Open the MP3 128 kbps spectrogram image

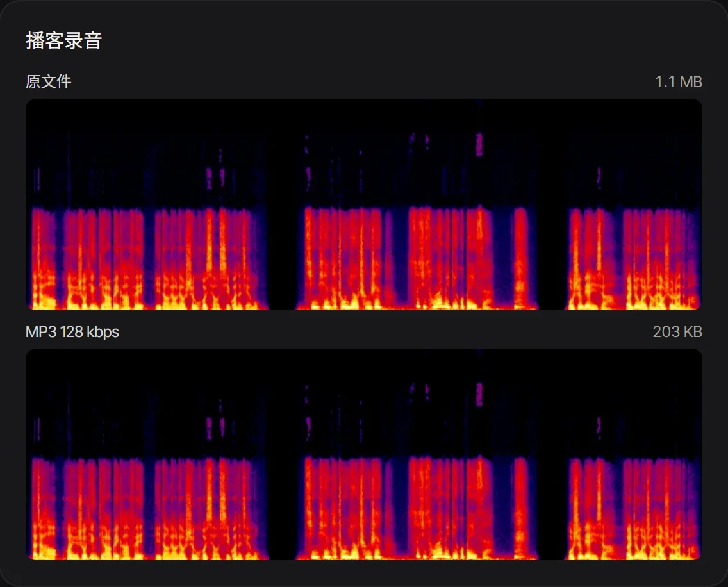(364, 454)
